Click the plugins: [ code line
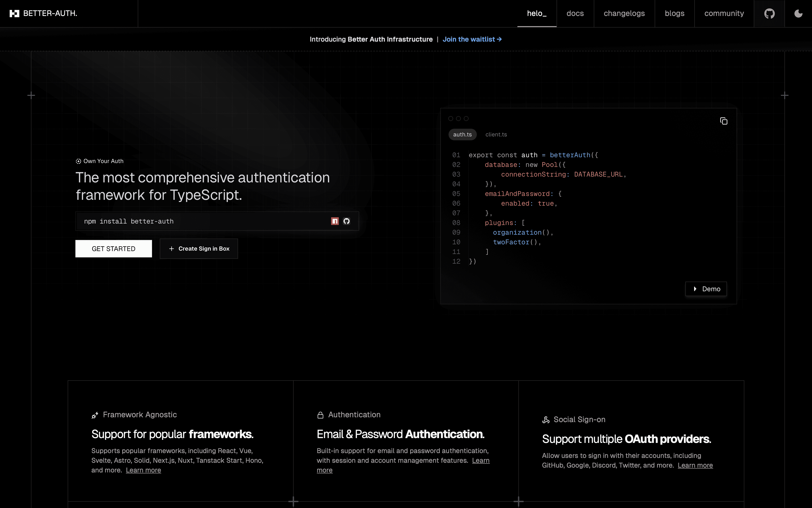The image size is (812, 508). point(505,223)
